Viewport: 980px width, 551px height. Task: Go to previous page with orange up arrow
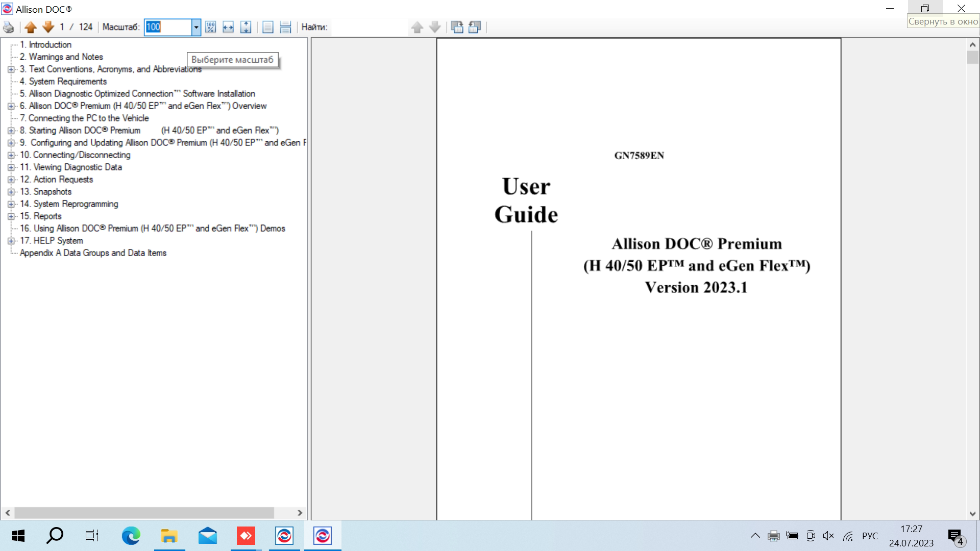pos(31,28)
